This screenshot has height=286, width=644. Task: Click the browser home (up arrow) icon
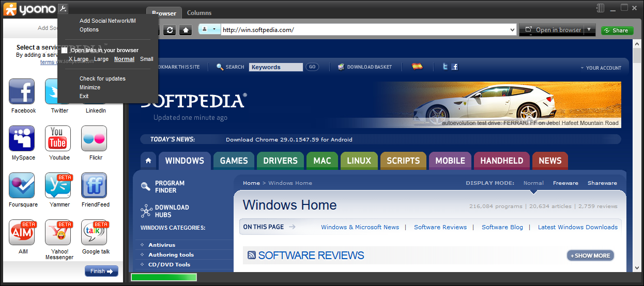(x=186, y=30)
